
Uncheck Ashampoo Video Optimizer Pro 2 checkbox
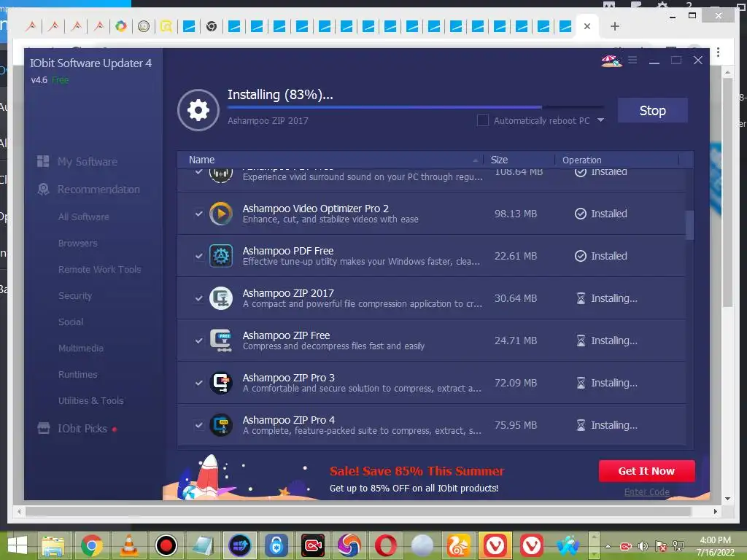coord(199,214)
